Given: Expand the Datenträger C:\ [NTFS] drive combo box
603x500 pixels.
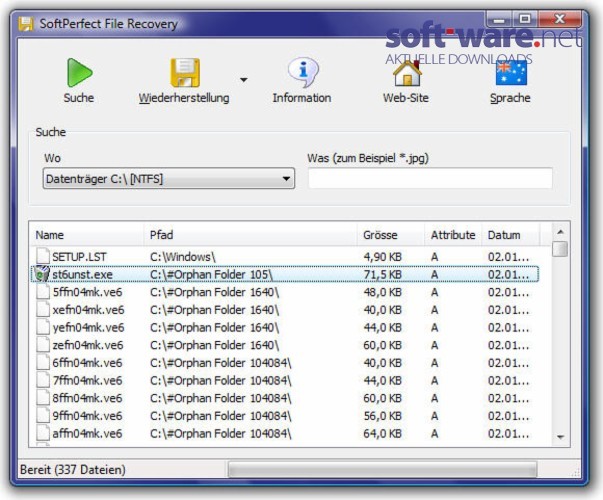Looking at the screenshot, I should pos(169,178).
